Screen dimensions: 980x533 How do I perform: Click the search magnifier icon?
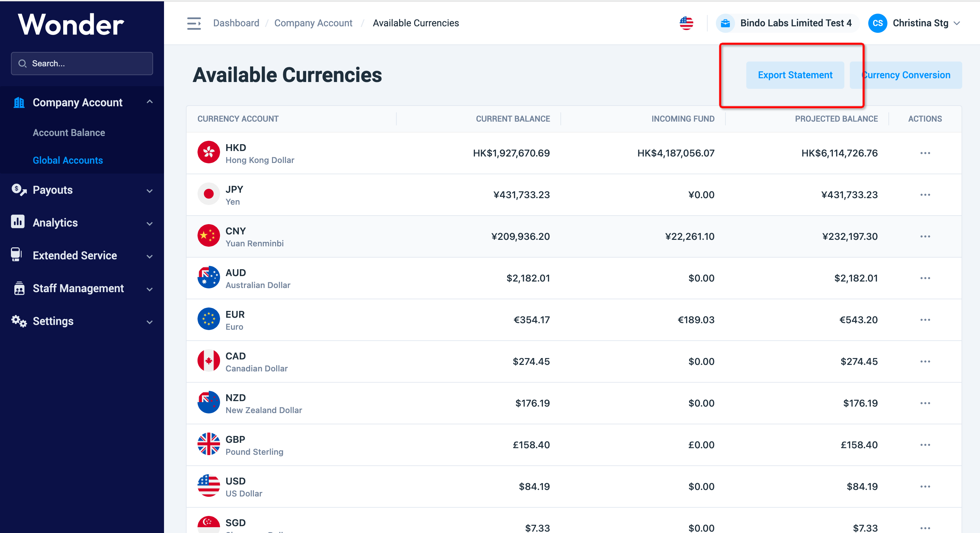coord(23,64)
